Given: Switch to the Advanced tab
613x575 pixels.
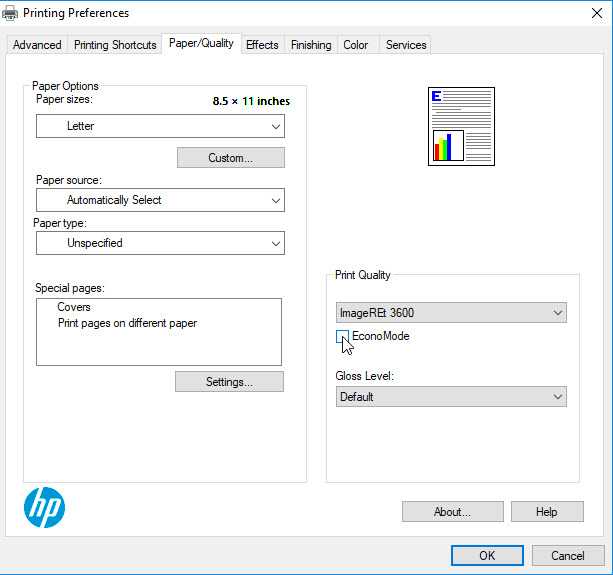Looking at the screenshot, I should (x=37, y=45).
